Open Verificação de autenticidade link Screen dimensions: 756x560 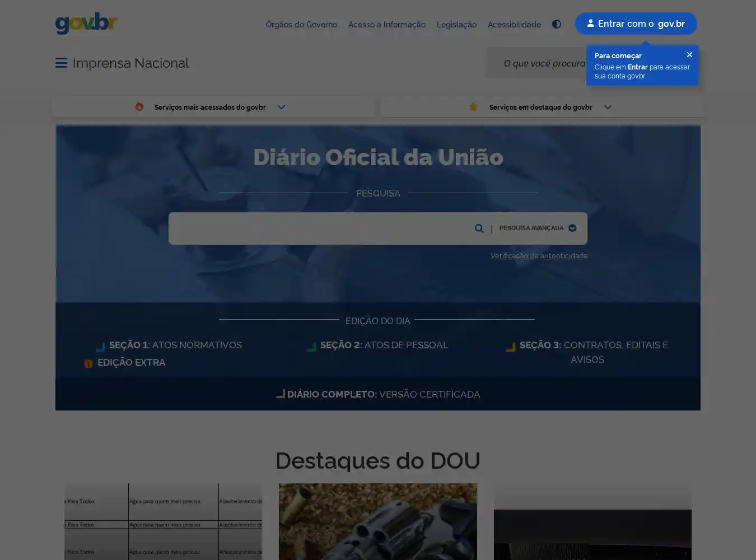[x=539, y=255]
